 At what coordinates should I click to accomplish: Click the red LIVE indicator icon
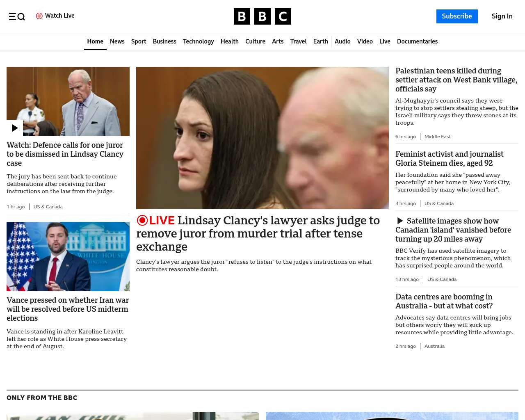[142, 220]
